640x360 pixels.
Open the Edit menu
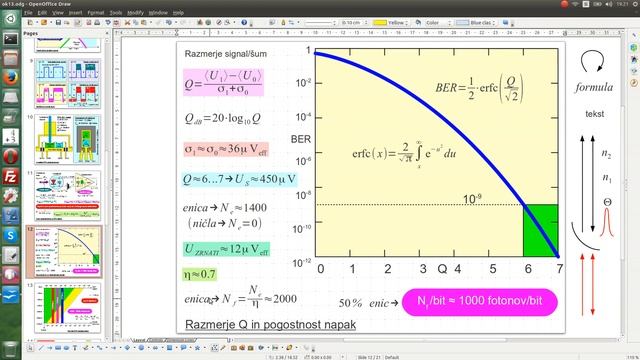pos(42,13)
